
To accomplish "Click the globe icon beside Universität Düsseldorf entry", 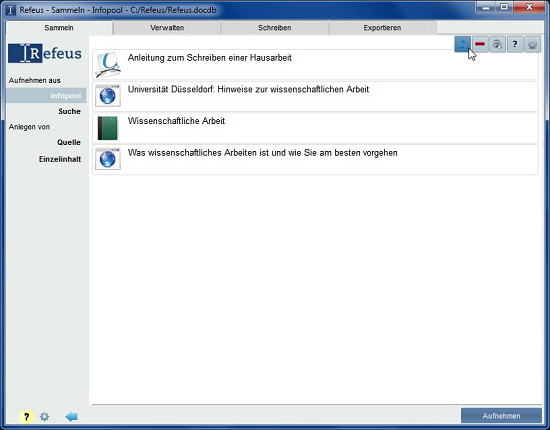I will coord(108,95).
